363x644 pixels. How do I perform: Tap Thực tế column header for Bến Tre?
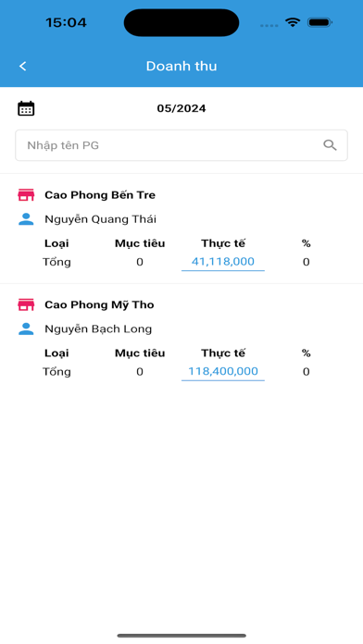(x=223, y=243)
